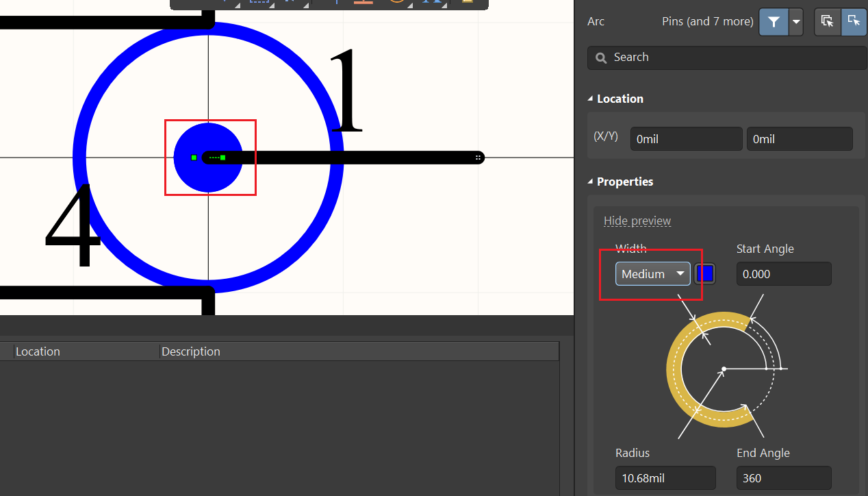Open the Width dropdown set to Medium

[x=653, y=274]
